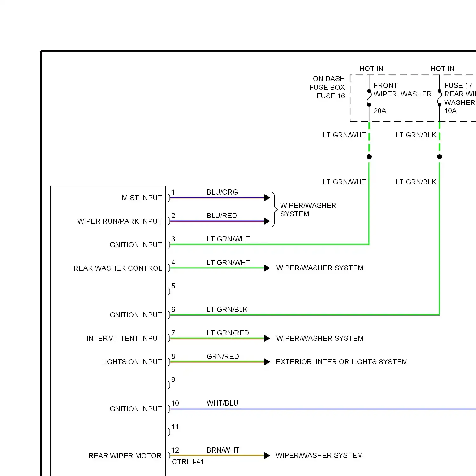The height and width of the screenshot is (476, 476).
Task: Select the WHT/BLU wire label
Action: (x=222, y=403)
